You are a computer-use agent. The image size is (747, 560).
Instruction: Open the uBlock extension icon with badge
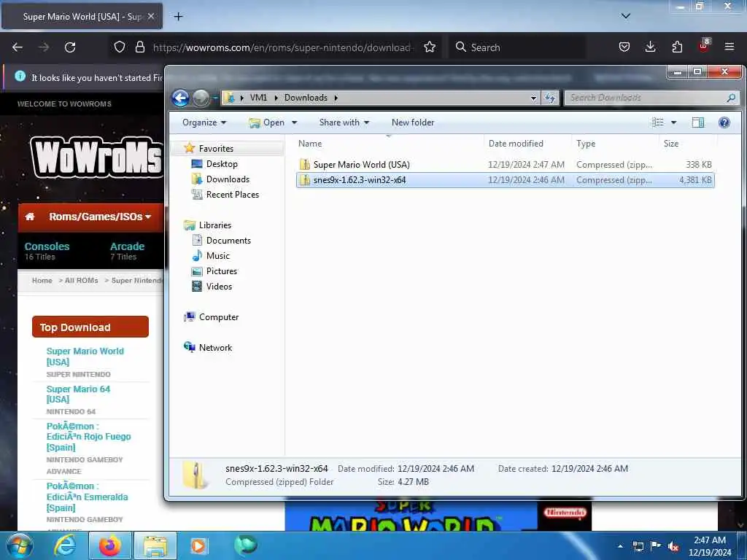pyautogui.click(x=704, y=46)
